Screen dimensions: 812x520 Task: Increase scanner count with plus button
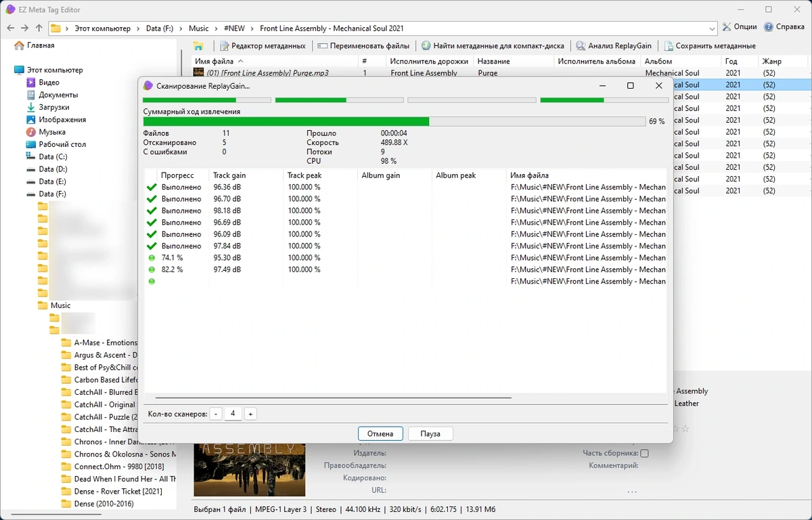pos(250,414)
